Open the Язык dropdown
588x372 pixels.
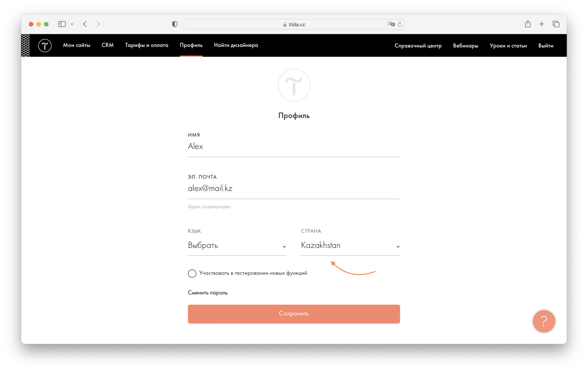[x=237, y=245]
